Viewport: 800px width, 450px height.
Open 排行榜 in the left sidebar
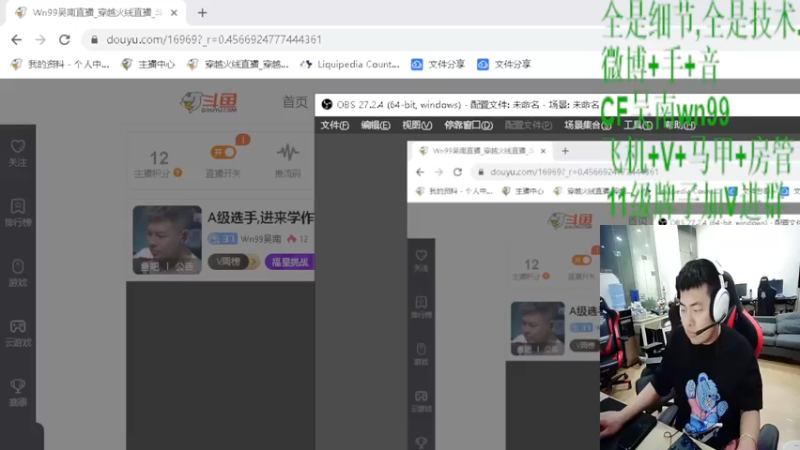coord(18,213)
